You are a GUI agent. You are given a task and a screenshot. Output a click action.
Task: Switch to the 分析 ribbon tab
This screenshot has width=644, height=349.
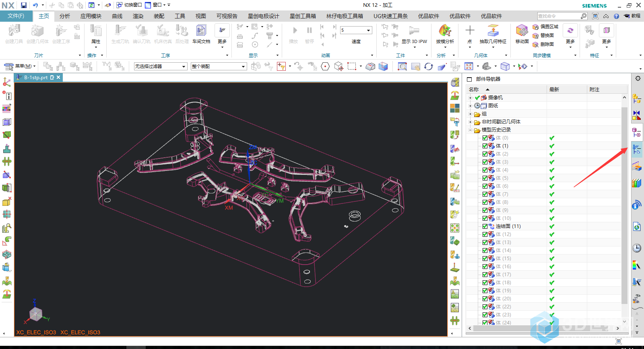click(64, 16)
